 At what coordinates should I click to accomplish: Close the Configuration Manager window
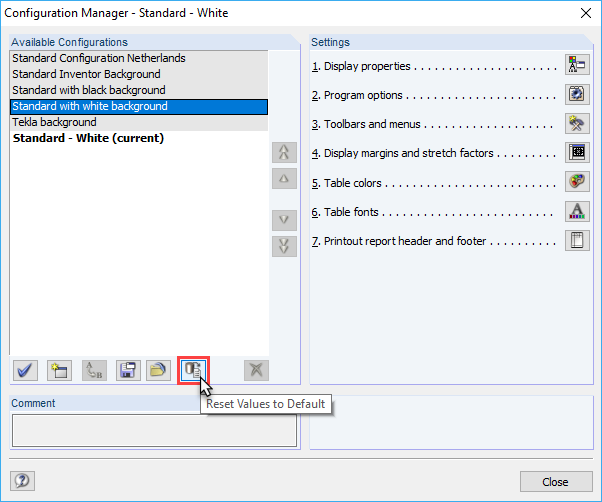tap(586, 13)
